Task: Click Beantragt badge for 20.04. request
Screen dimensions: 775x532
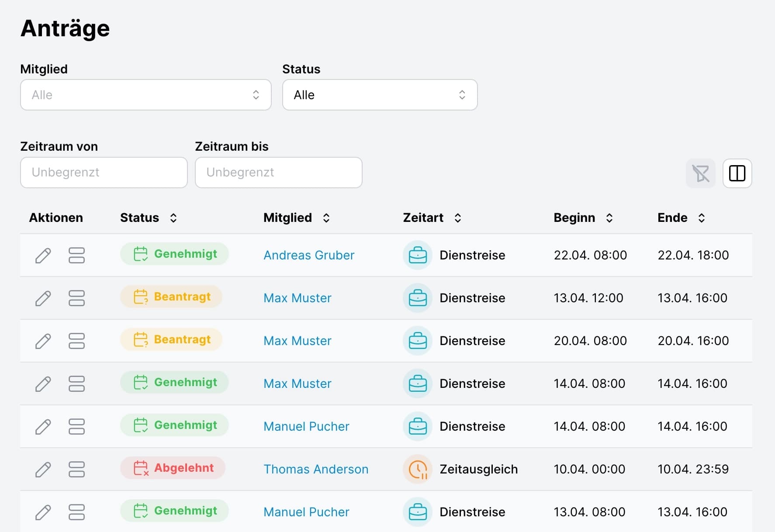Action: (x=171, y=339)
